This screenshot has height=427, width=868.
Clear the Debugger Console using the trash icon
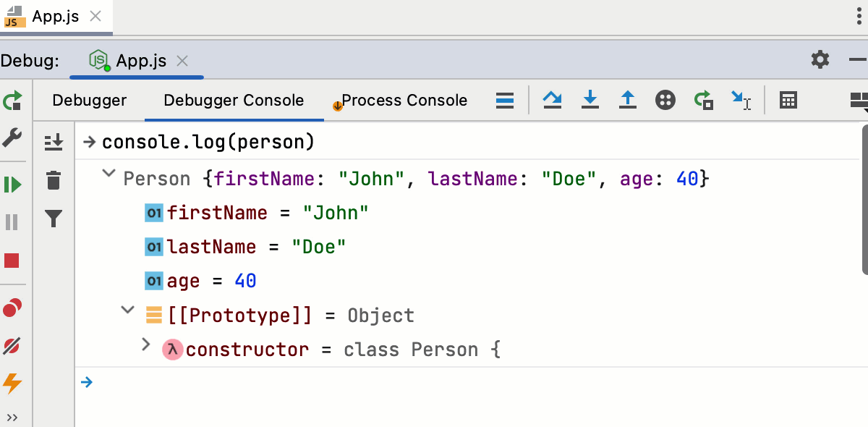tap(54, 180)
